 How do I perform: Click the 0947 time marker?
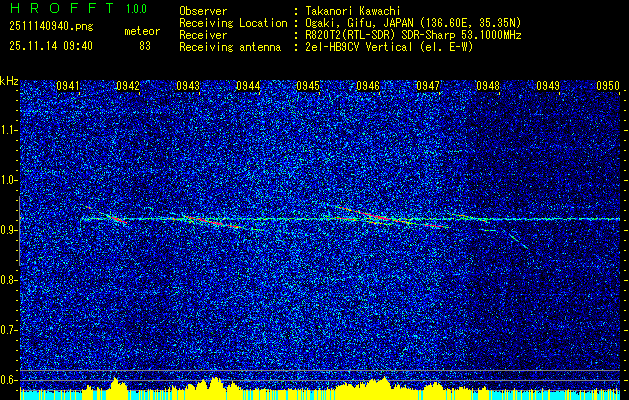point(428,86)
